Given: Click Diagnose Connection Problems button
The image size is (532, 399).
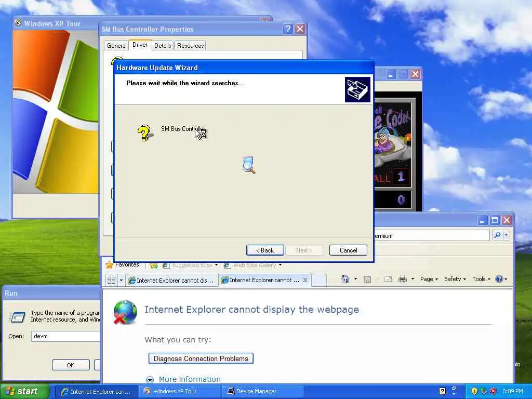Looking at the screenshot, I should pyautogui.click(x=201, y=358).
